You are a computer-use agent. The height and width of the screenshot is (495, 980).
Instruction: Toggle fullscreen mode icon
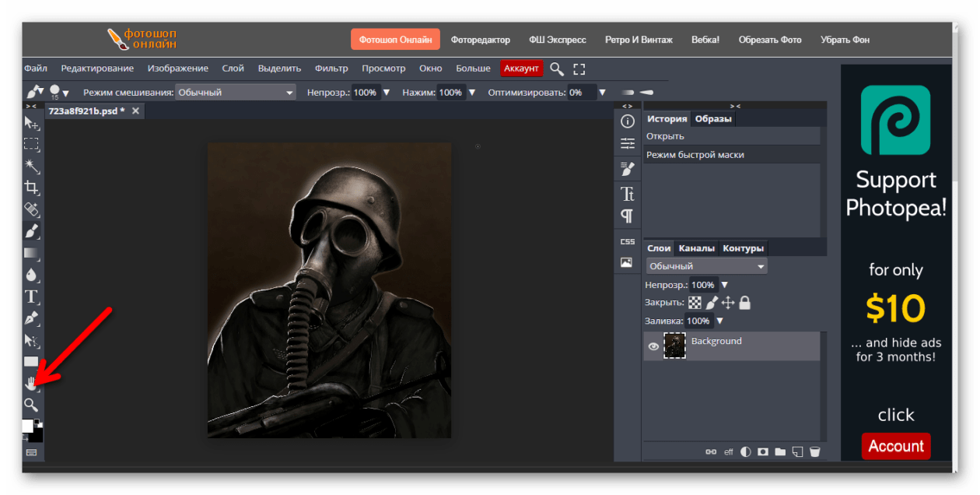point(579,68)
